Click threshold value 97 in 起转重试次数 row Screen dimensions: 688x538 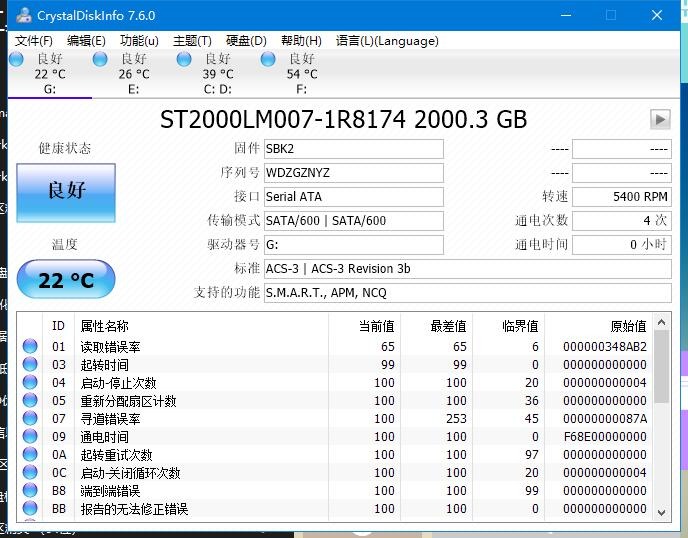532,455
